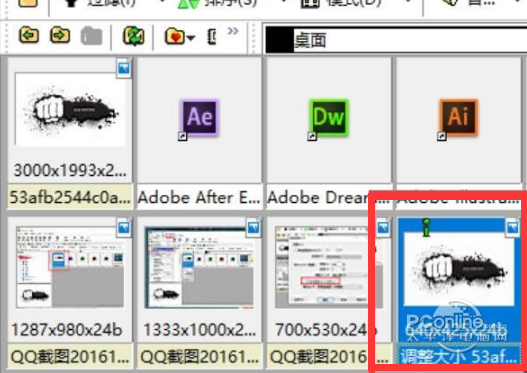Select the 700x530 QQ截图 dialog thumbnail
The width and height of the screenshot is (527, 373).
[328, 267]
